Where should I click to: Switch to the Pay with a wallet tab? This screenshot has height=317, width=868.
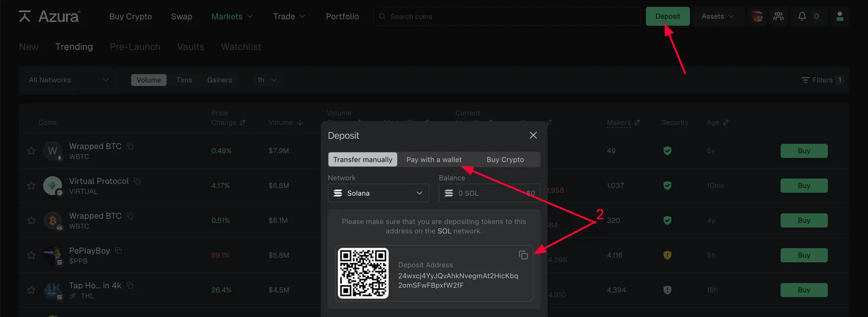(434, 159)
